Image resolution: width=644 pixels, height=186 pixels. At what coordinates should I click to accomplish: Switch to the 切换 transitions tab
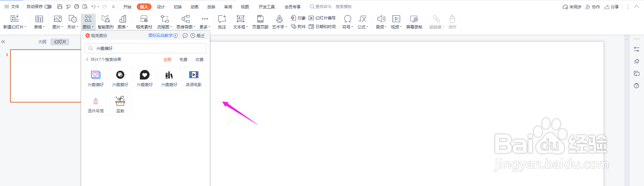tap(178, 7)
